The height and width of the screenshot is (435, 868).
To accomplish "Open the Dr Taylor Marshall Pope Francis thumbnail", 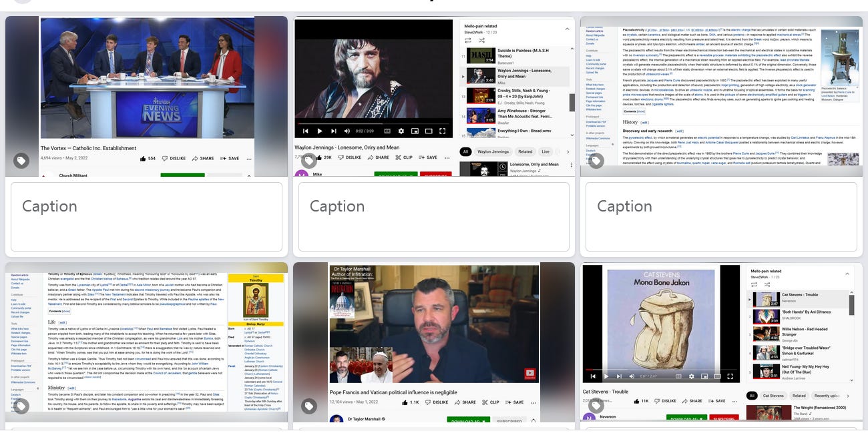I will point(434,342).
